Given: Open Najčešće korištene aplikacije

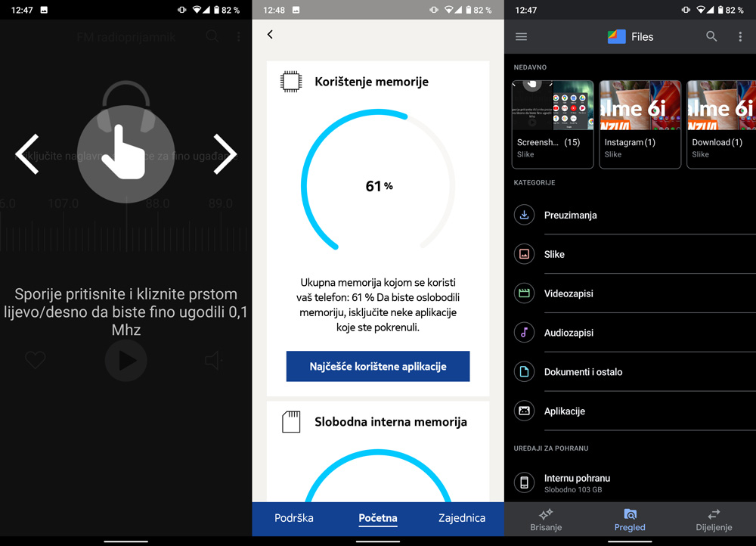Looking at the screenshot, I should (x=377, y=366).
